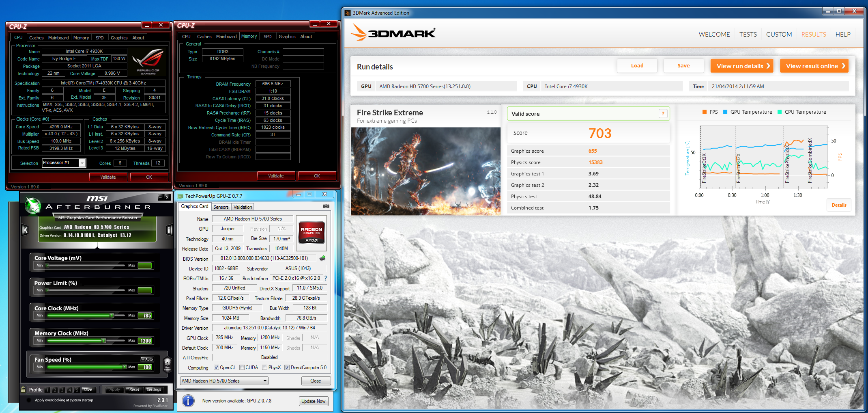868x413 pixels.
Task: Click the Fire Strike Extreme thumbnail image
Action: (425, 171)
